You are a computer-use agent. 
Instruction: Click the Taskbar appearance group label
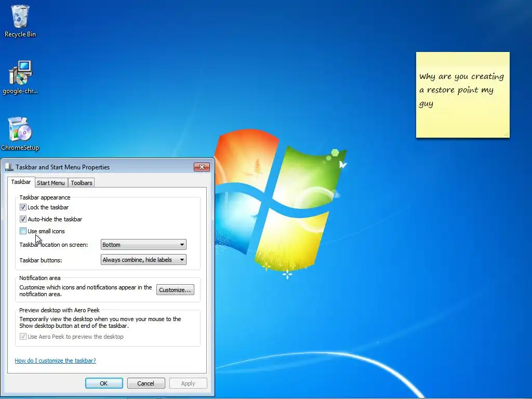click(45, 197)
